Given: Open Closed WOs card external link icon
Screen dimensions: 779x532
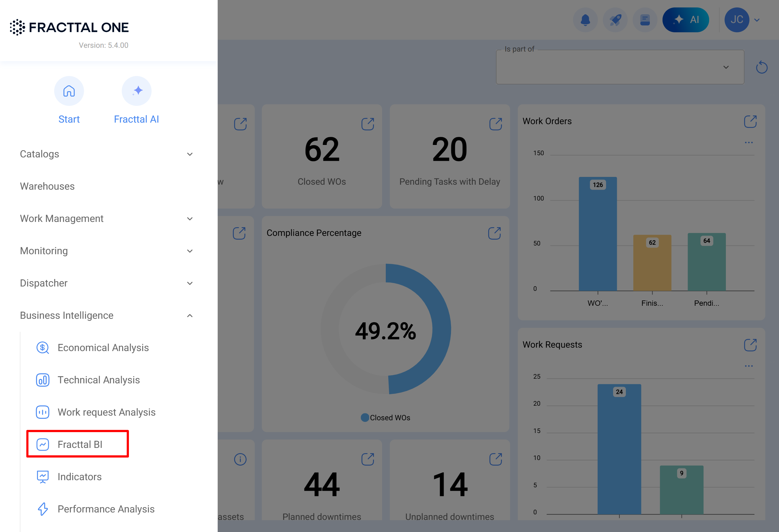Looking at the screenshot, I should point(367,124).
